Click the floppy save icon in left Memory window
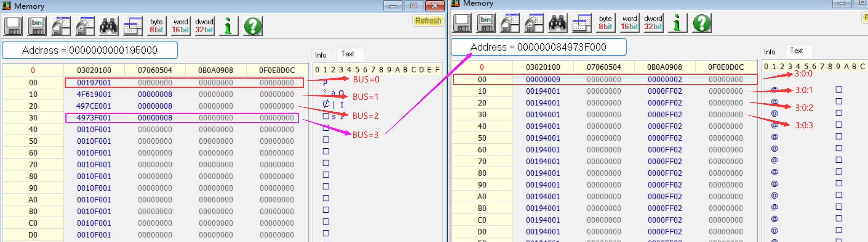Image resolution: width=868 pixels, height=242 pixels. tap(13, 26)
